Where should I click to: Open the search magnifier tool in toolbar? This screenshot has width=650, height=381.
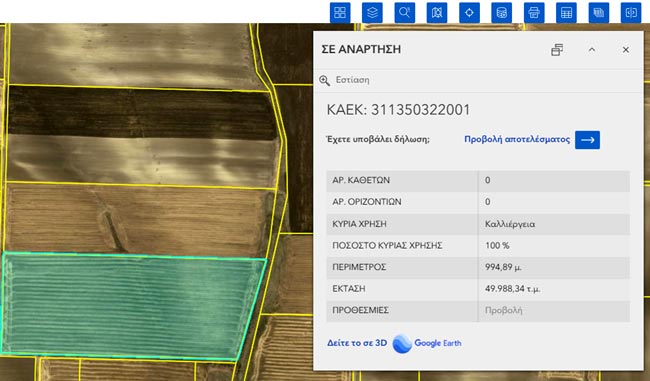[405, 12]
